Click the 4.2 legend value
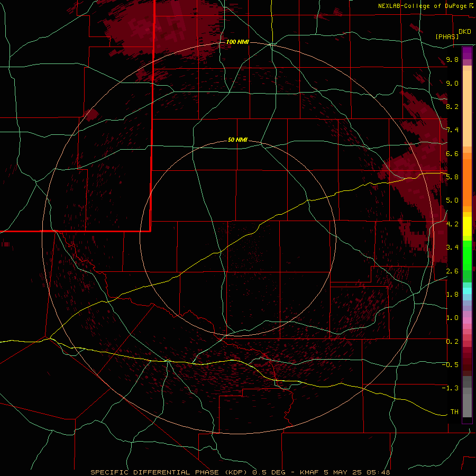 (452, 224)
